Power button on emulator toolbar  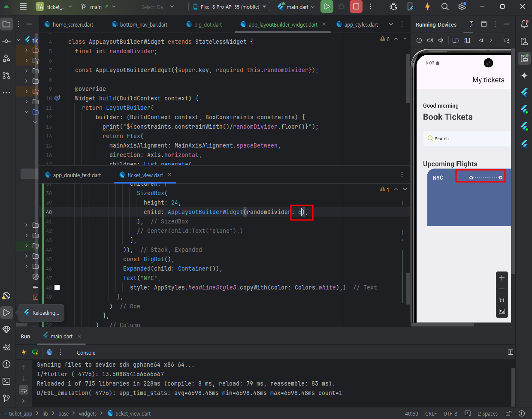pos(419,40)
